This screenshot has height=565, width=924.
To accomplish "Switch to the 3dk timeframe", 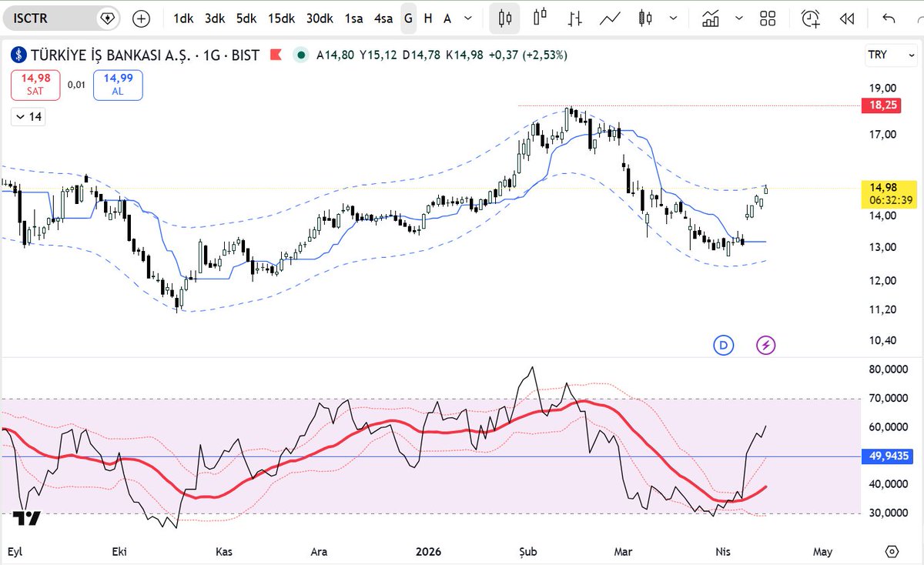I will pyautogui.click(x=215, y=18).
